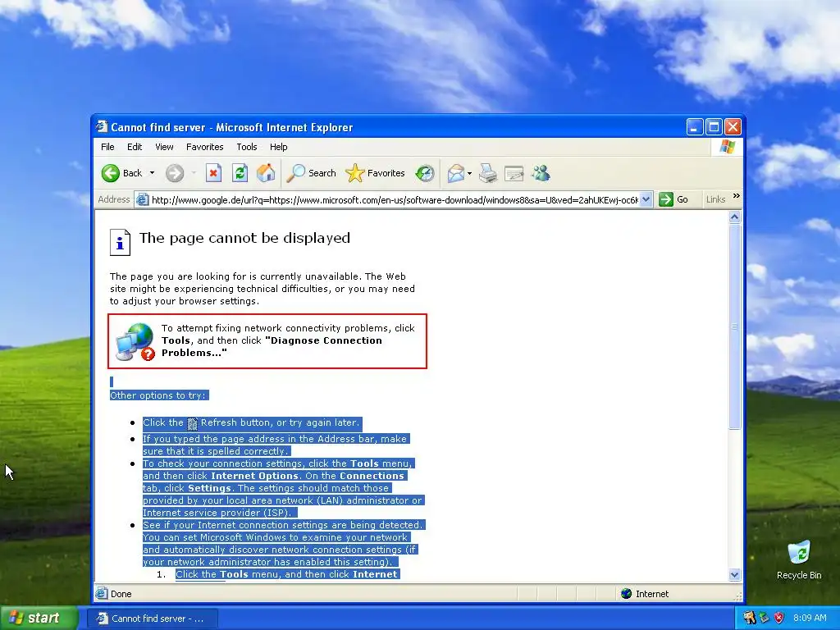This screenshot has width=840, height=630.
Task: Click the "Done" status bar text
Action: [121, 594]
